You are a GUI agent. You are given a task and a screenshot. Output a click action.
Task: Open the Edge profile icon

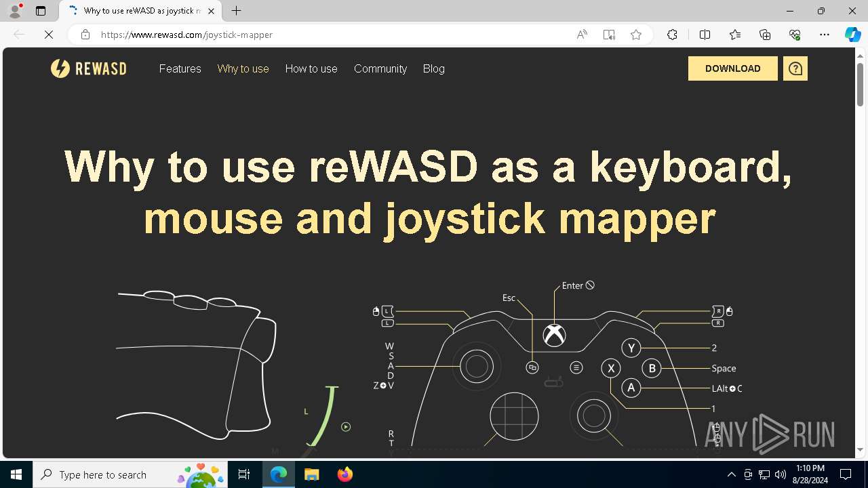point(15,11)
